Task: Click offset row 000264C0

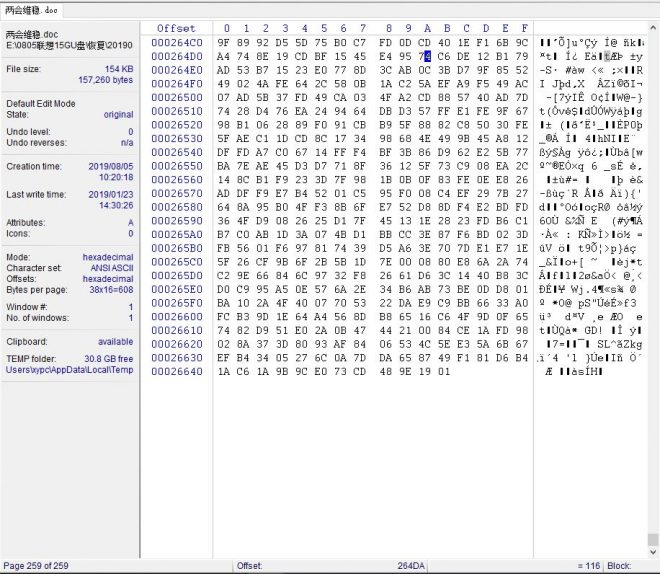Action: (x=176, y=43)
